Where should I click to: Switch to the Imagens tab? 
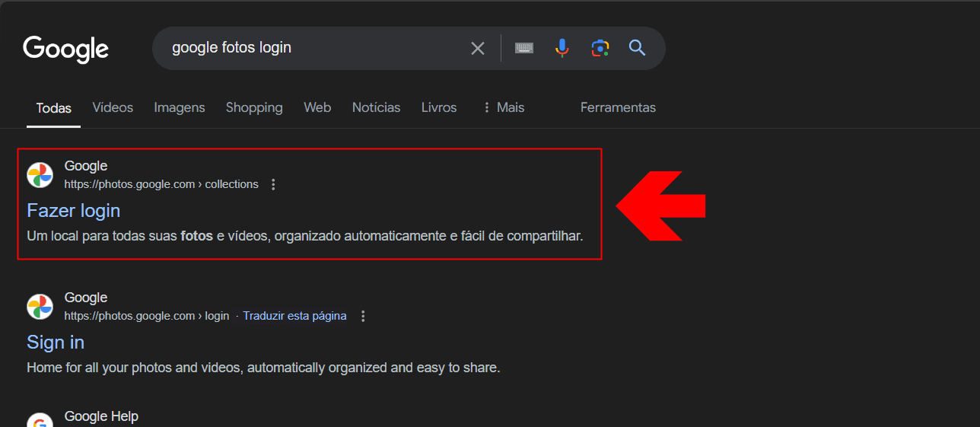pos(180,107)
